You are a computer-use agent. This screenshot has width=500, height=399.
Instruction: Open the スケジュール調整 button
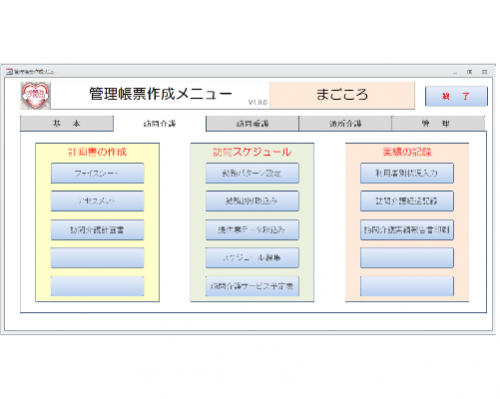252,258
